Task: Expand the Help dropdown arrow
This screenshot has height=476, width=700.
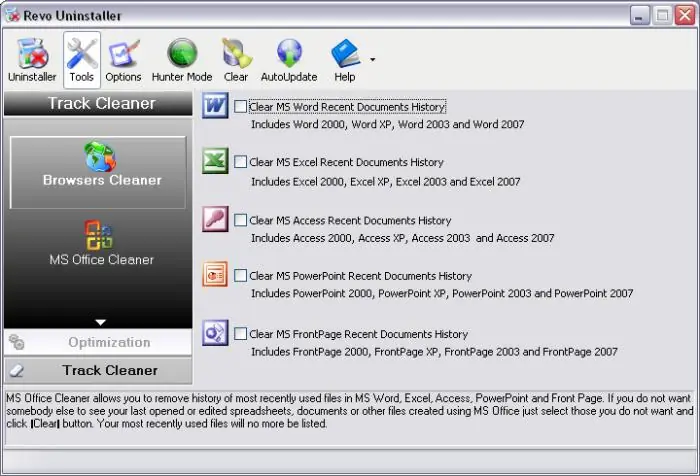Action: (x=372, y=59)
